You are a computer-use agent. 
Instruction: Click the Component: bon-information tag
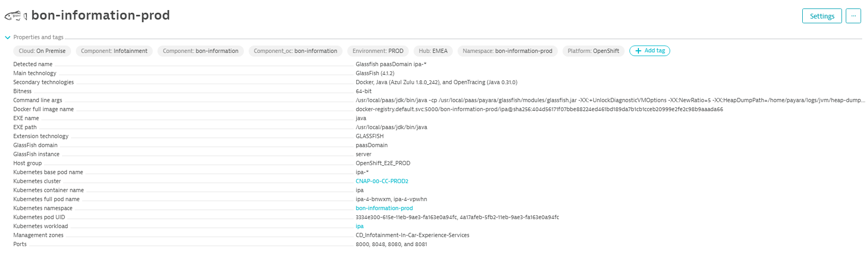tap(200, 51)
